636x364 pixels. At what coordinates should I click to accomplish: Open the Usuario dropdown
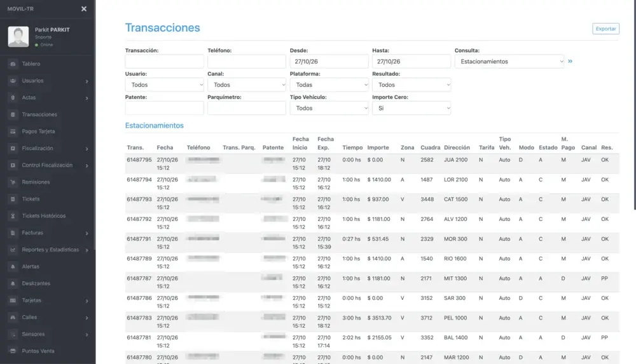tap(164, 84)
